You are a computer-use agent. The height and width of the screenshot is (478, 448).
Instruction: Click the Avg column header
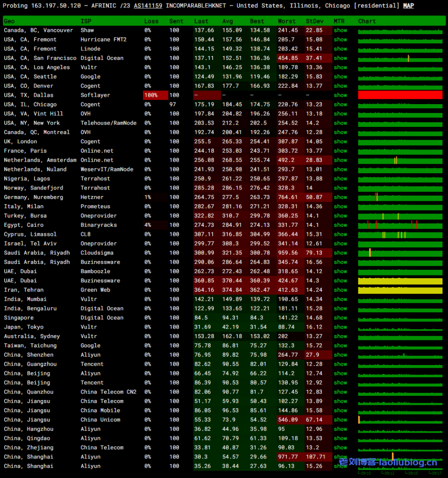click(x=228, y=21)
